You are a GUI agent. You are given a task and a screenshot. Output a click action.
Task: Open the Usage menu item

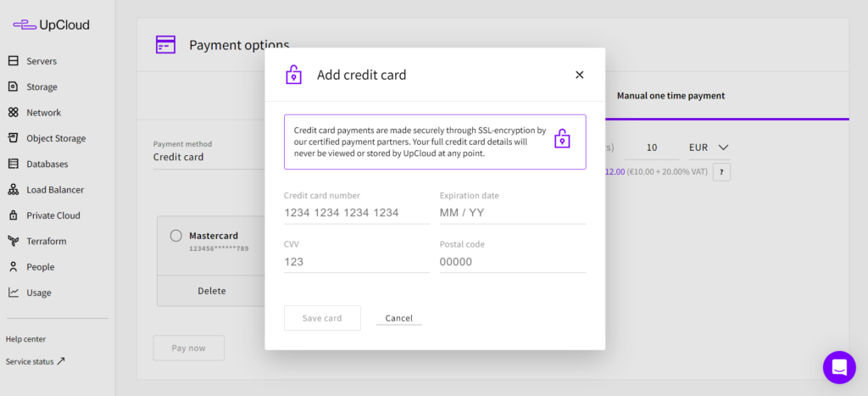tap(38, 293)
